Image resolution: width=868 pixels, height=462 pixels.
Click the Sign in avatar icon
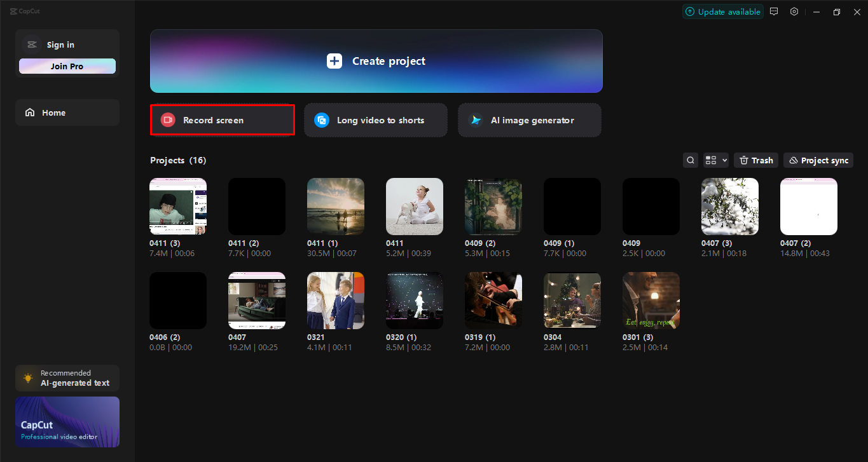click(x=31, y=44)
